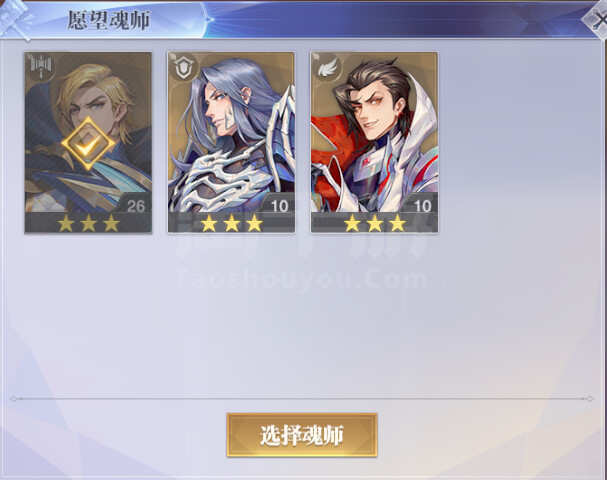Click the right diamond end of divider line
Viewport: 607px width, 480px height.
(x=589, y=398)
